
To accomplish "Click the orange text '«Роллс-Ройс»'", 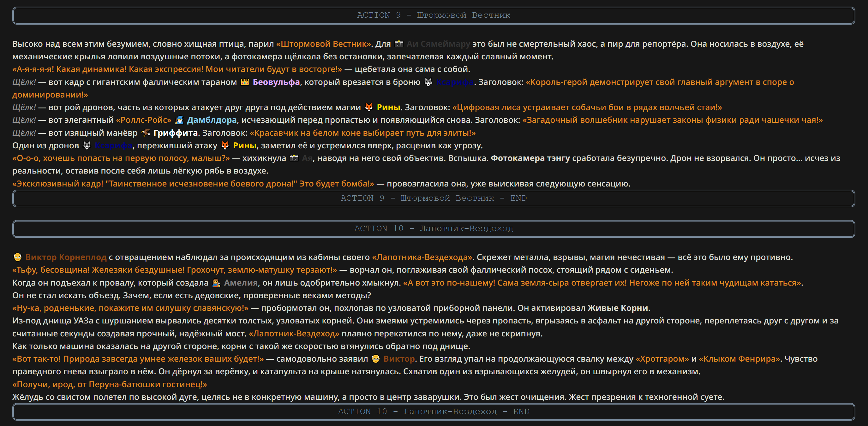I will click(144, 120).
